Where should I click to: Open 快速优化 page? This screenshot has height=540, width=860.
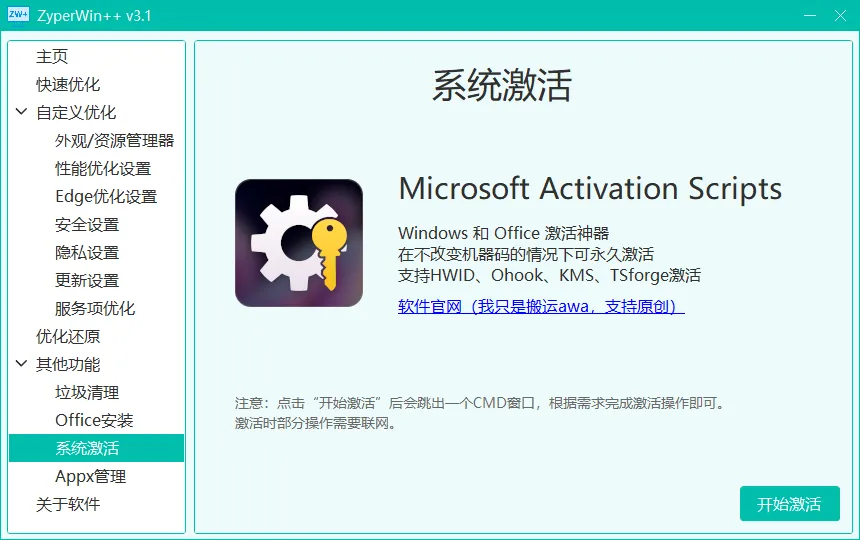[68, 85]
